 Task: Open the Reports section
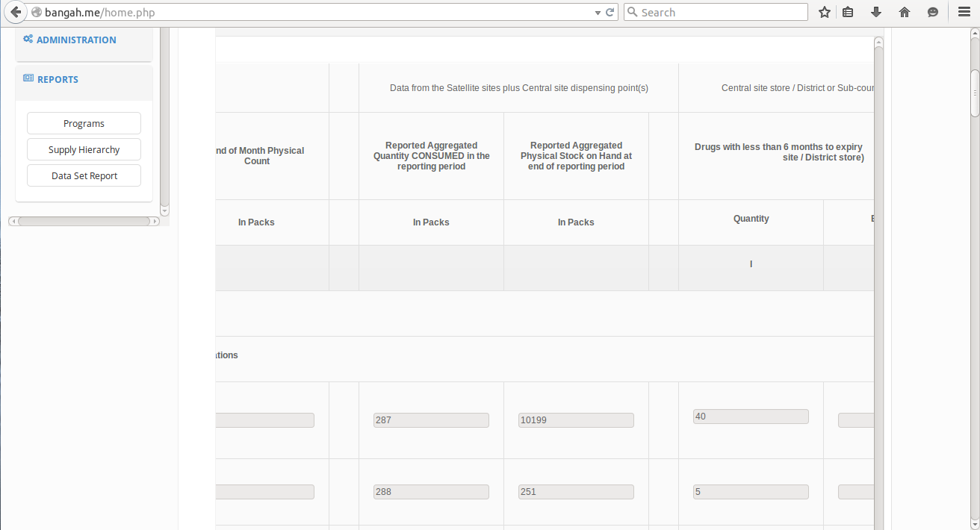(58, 79)
